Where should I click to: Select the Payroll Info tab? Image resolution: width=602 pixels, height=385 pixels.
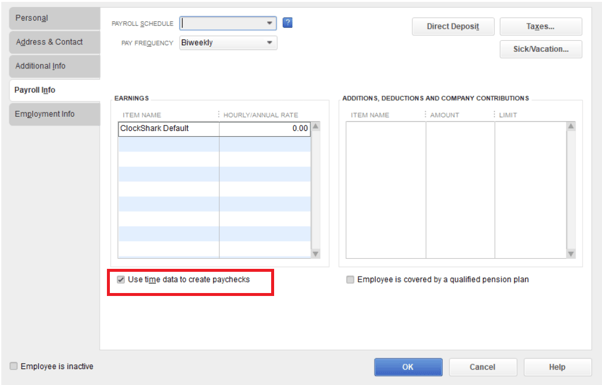(55, 90)
